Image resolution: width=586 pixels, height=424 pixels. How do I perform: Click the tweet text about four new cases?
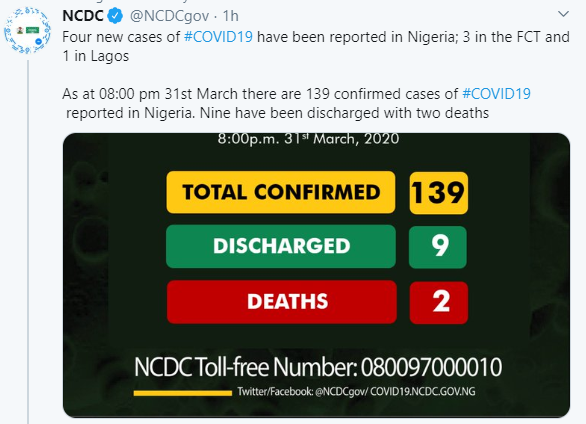[x=316, y=46]
